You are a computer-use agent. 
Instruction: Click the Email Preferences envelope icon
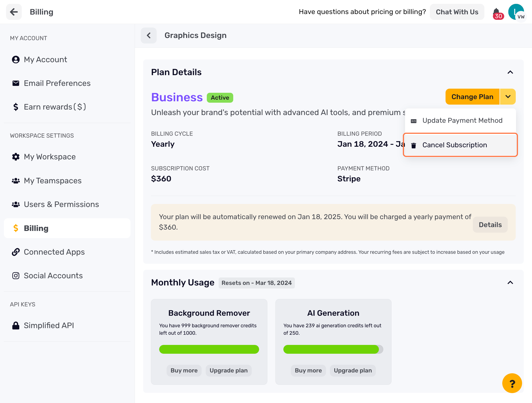[16, 83]
